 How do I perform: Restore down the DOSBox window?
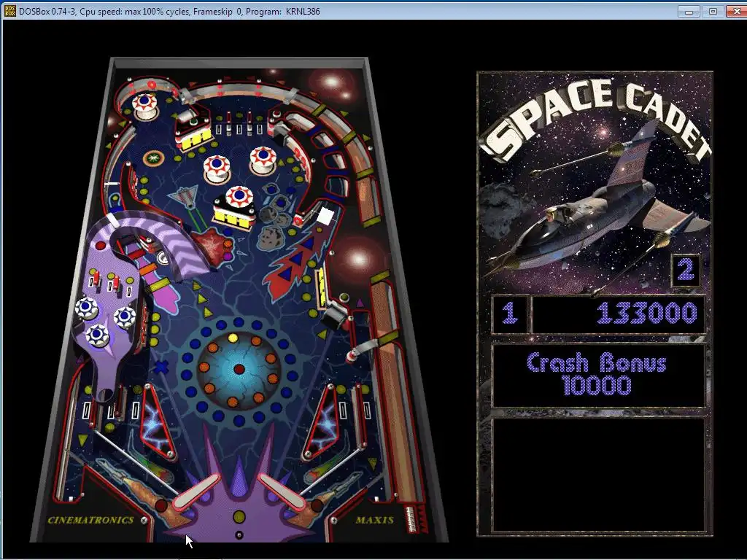pos(713,11)
